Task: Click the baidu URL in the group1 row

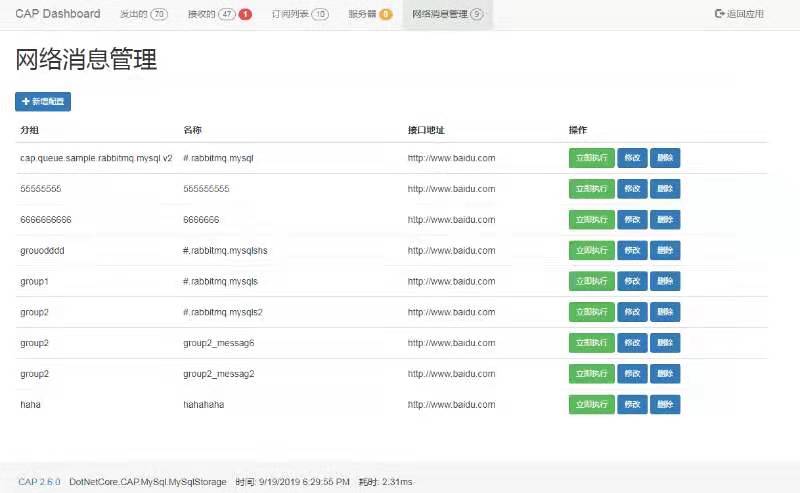Action: (452, 281)
